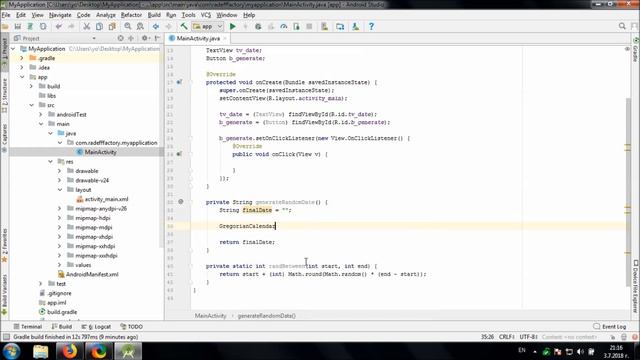
Task: Click the Synchronize toolbar icon
Action: pos(30,27)
